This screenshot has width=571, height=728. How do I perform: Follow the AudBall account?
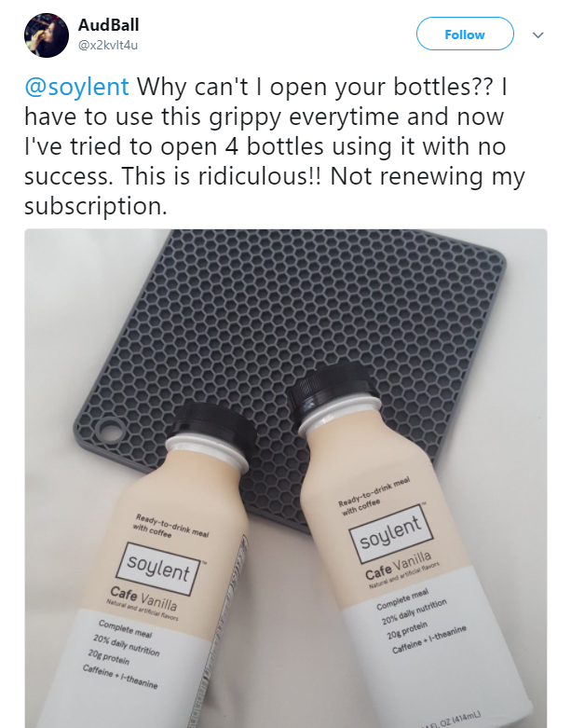tap(465, 34)
